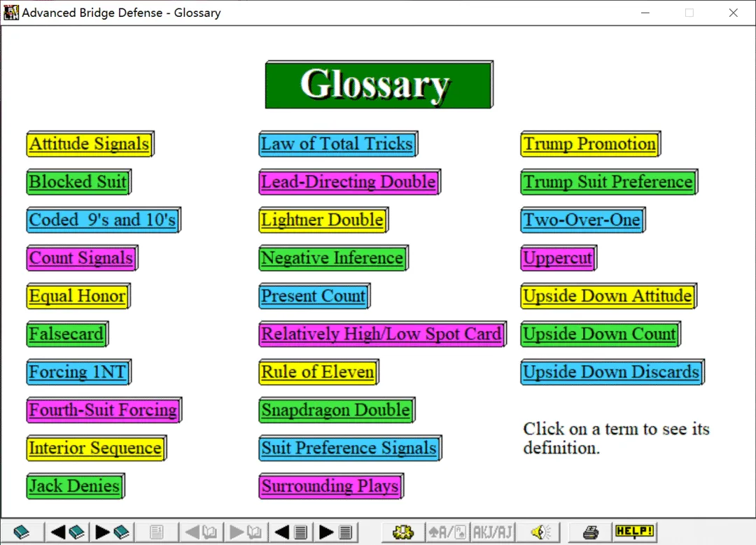756x545 pixels.
Task: Go to the next book with the right arrow
Action: (112, 532)
